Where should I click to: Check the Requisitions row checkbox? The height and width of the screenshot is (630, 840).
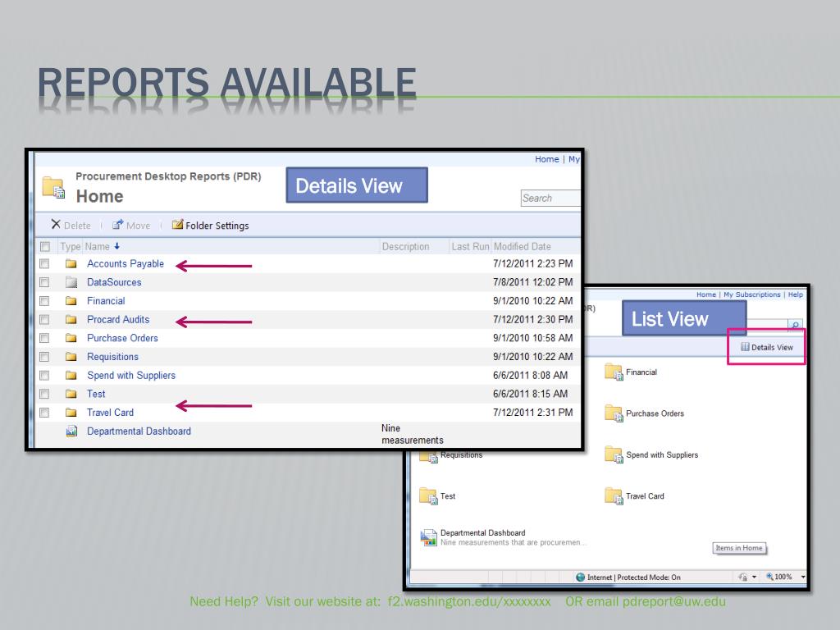click(x=44, y=357)
